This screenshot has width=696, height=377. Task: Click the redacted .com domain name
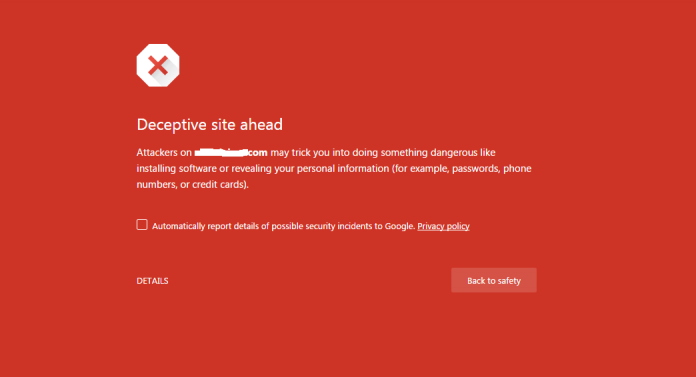tap(231, 153)
